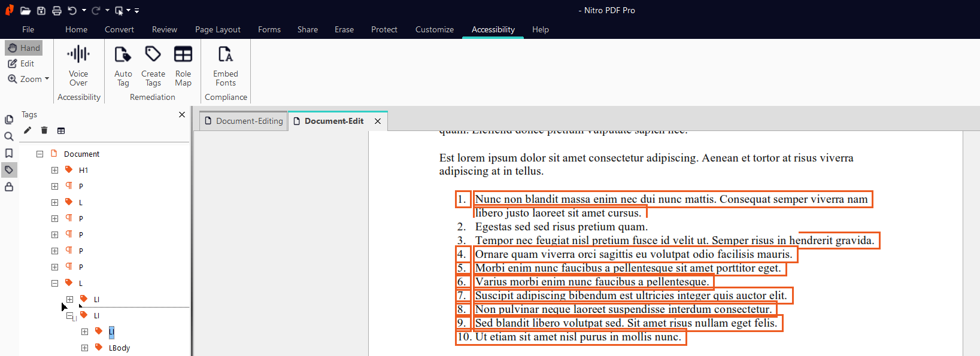Open the Bookmarks side panel
This screenshot has width=980, height=356.
click(x=9, y=153)
